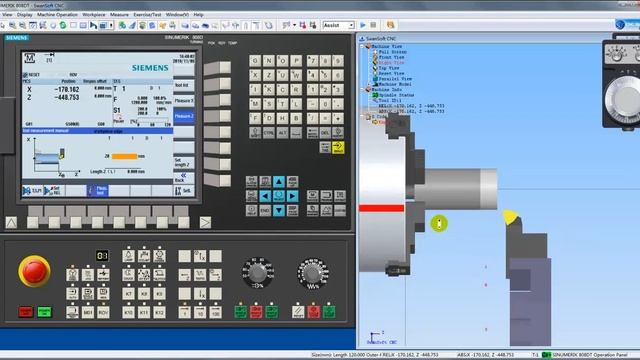
Task: Open the Display menu
Action: [24, 14]
